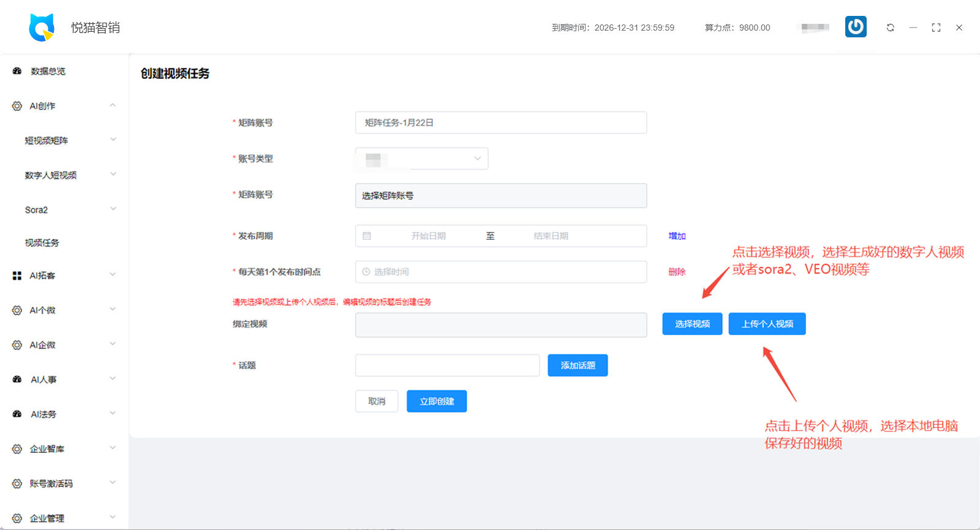Click the 数据总览 dashboard icon

(17, 71)
